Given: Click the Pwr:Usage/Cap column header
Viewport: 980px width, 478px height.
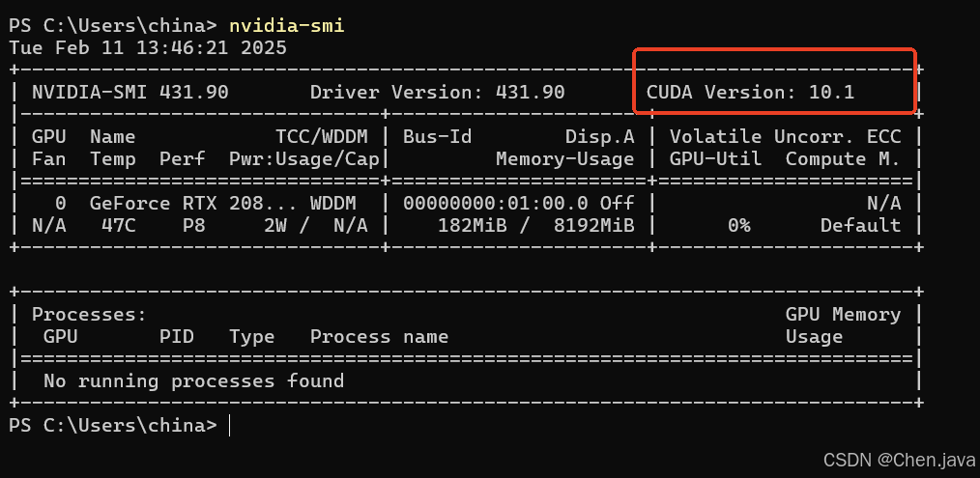Looking at the screenshot, I should click(x=304, y=159).
